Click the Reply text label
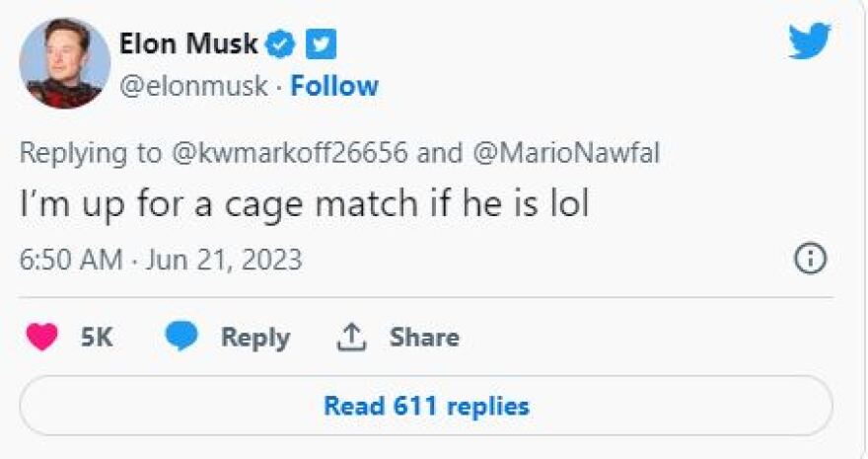 click(x=254, y=338)
